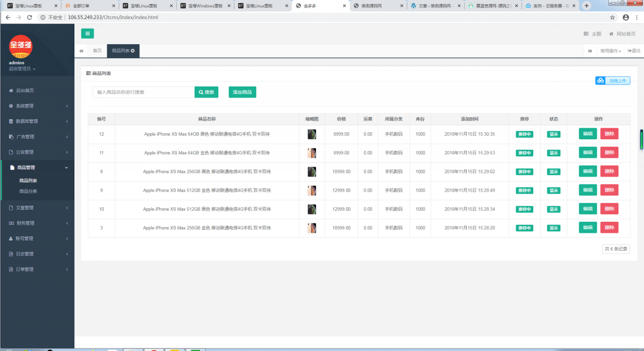Close the 商品列表 tab using its x icon

coord(133,51)
